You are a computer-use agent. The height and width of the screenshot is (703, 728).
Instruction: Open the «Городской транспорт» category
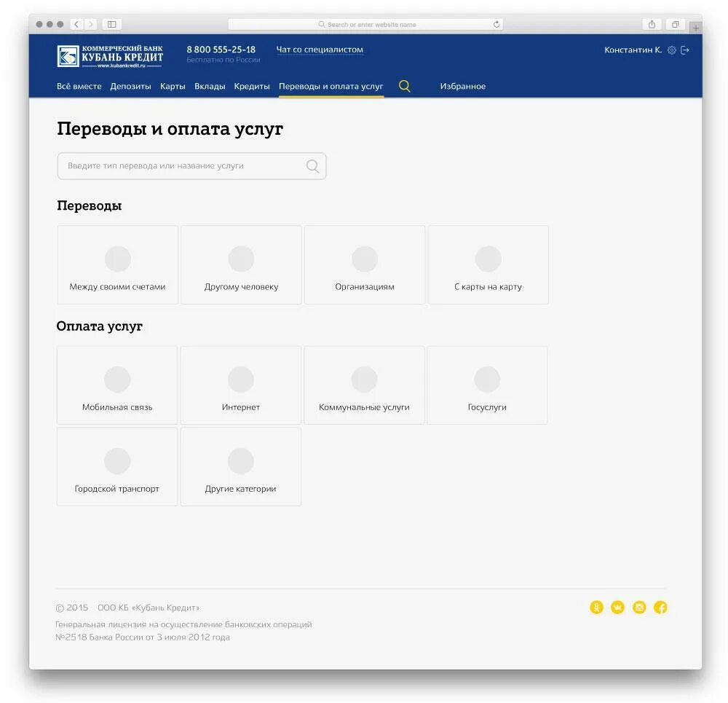116,466
